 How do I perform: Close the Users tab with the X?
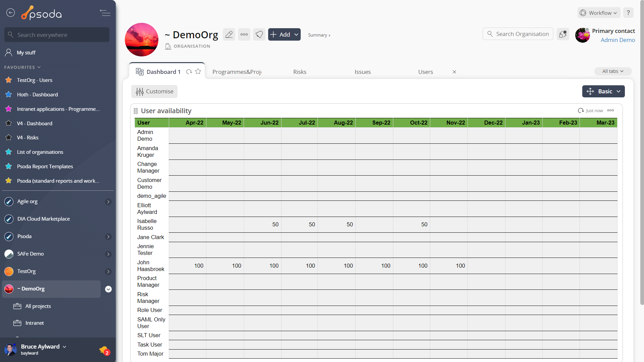coord(454,72)
